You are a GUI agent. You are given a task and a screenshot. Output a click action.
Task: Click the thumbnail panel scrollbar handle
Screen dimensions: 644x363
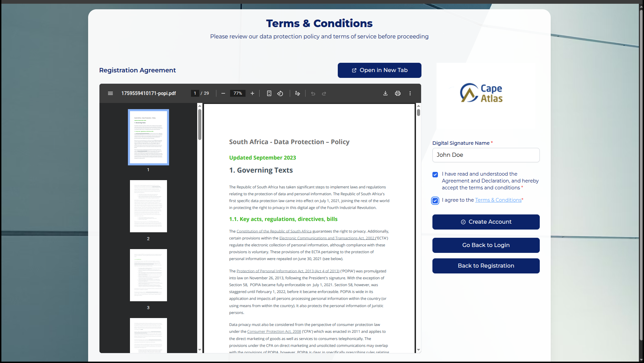pos(200,124)
